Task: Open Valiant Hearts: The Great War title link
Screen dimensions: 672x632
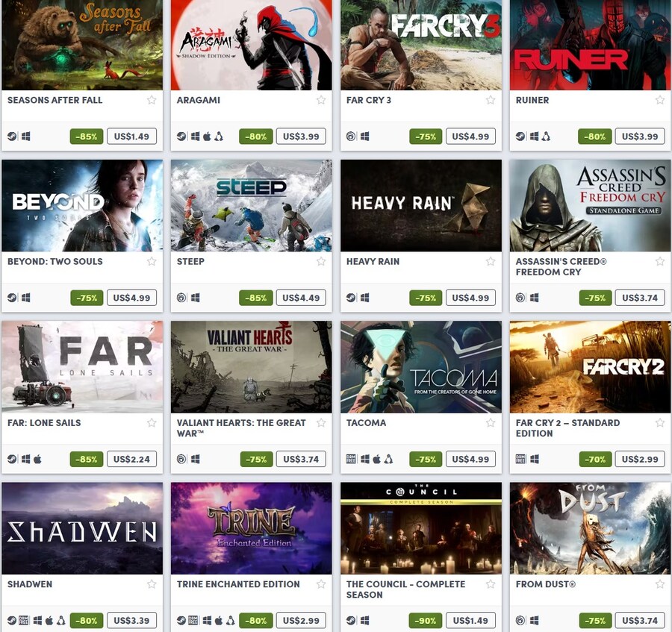Action: coord(241,428)
